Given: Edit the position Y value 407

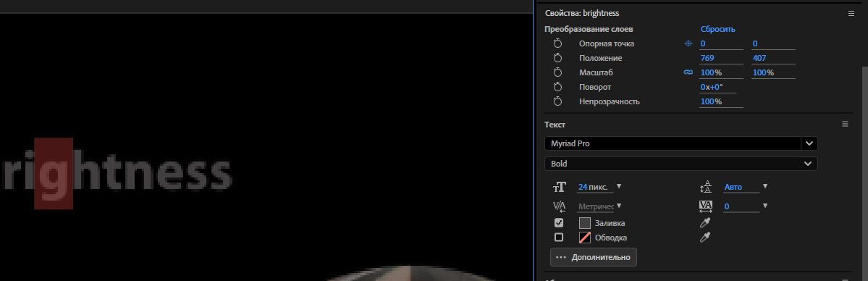Looking at the screenshot, I should pyautogui.click(x=772, y=58).
